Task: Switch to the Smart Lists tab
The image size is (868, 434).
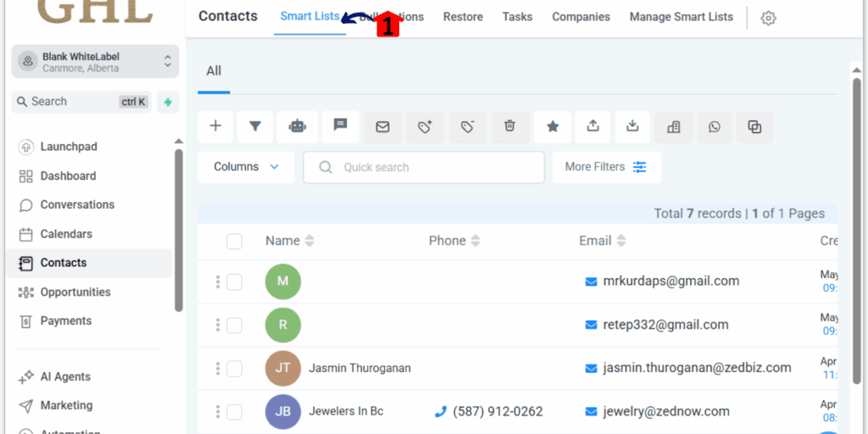Action: tap(310, 17)
